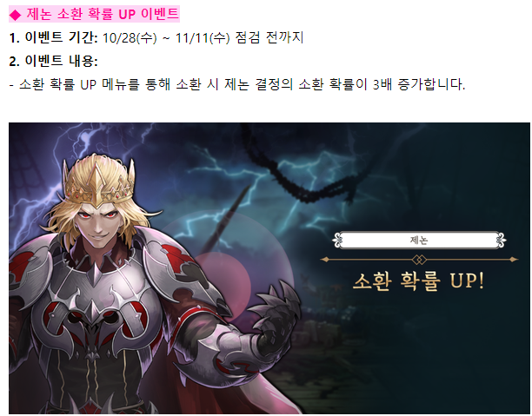Click the right ornament of name plate
This screenshot has width=532, height=416.
click(x=501, y=241)
